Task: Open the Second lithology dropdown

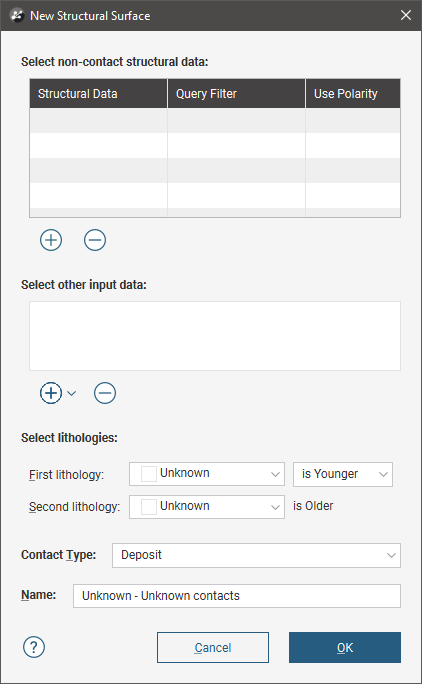Action: (207, 507)
